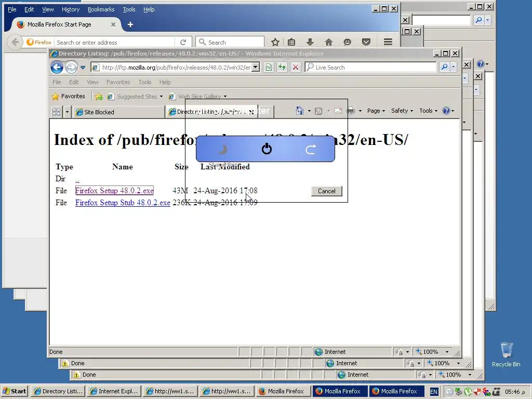Image resolution: width=532 pixels, height=399 pixels.
Task: Click the power shutdown icon in overlay
Action: [x=267, y=149]
